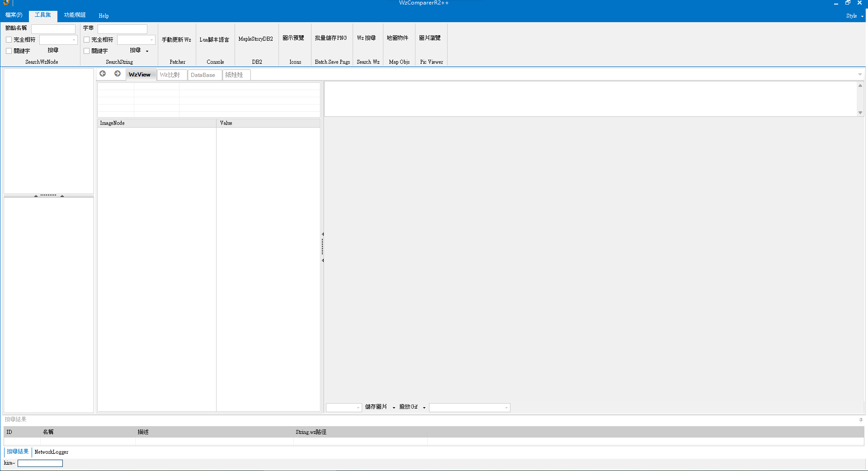Open Batch Save PNG tool
This screenshot has height=471, width=868.
(331, 38)
